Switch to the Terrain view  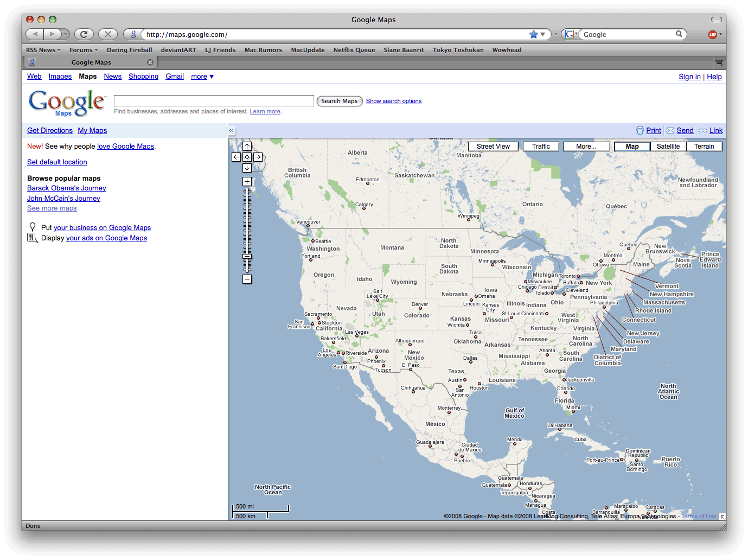pos(704,147)
